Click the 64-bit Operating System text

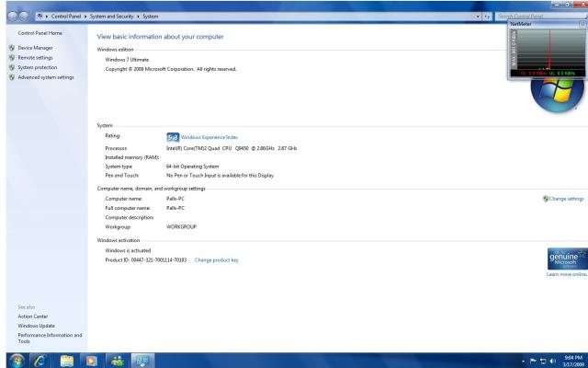tap(192, 167)
